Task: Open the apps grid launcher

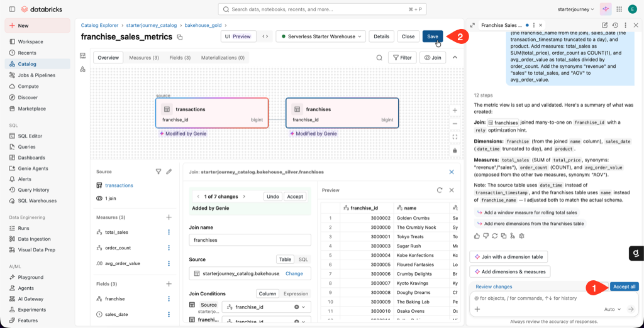Action: [619, 9]
